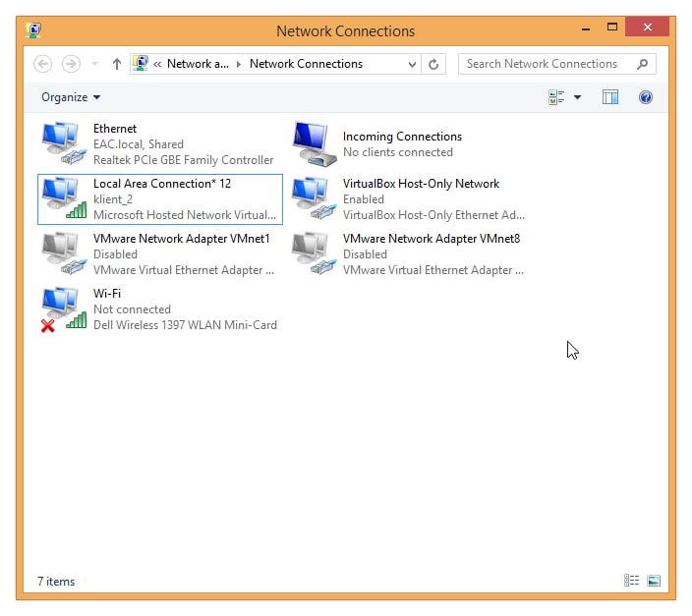Select the VMware Network Adapter VMnet1 icon
692x616 pixels.
[x=64, y=253]
